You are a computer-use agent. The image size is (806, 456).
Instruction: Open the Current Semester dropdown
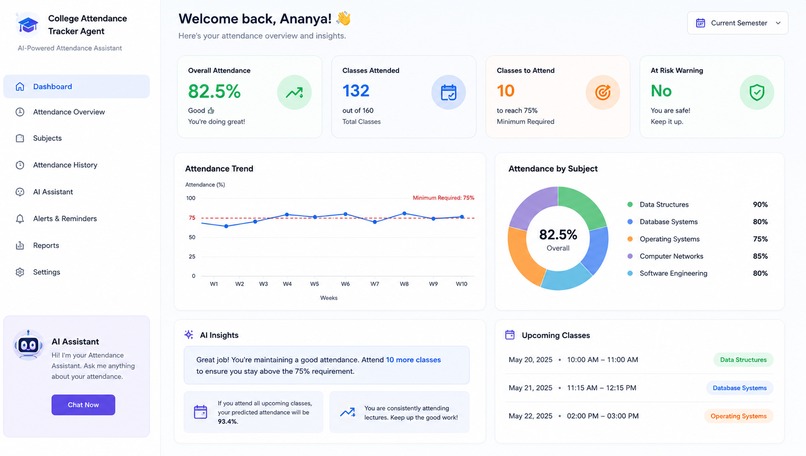tap(738, 23)
